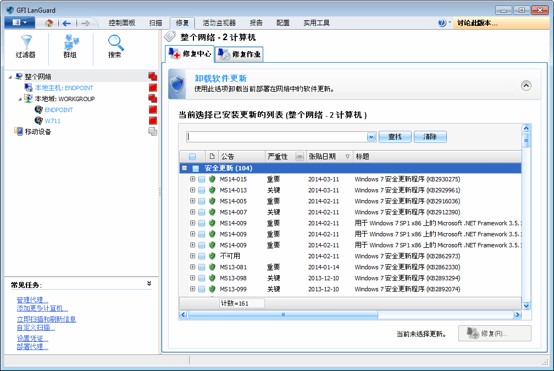The width and height of the screenshot is (554, 371).
Task: Expand the MS14-005 update row
Action: click(x=192, y=201)
